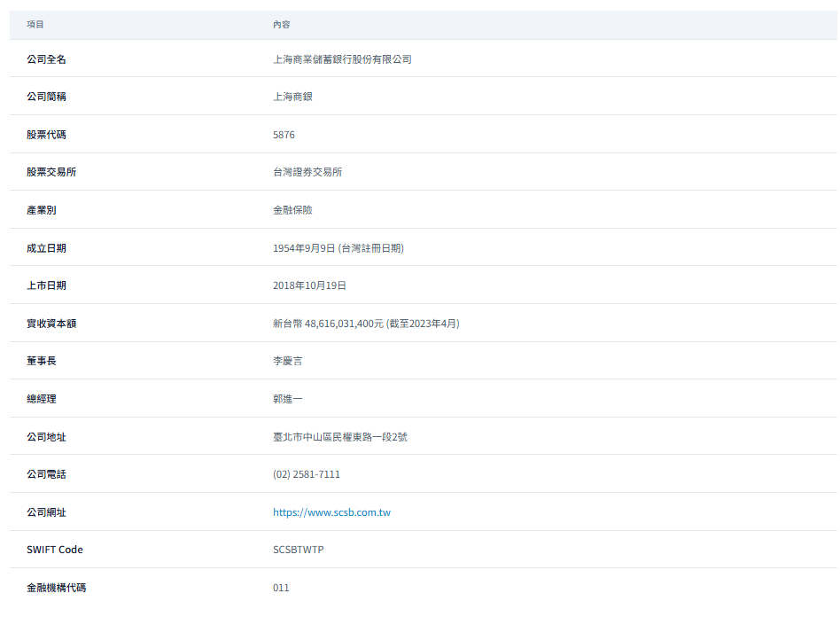Select 上海商業儲蓄銀行股份有限公司 text

tap(342, 59)
